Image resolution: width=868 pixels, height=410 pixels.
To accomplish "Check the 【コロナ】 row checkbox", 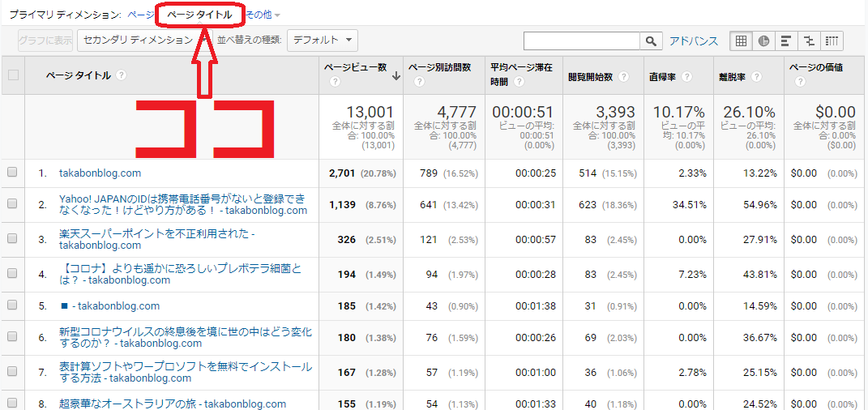I will pyautogui.click(x=12, y=274).
